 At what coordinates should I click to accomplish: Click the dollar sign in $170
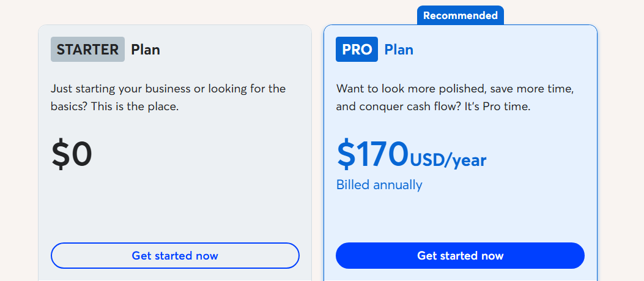click(x=346, y=154)
